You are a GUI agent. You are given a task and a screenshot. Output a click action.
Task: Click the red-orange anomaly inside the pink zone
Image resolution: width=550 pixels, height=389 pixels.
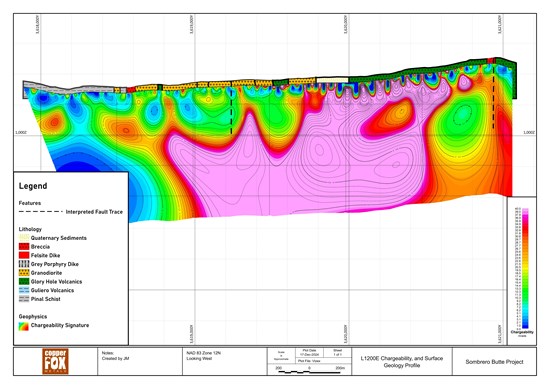click(x=389, y=118)
